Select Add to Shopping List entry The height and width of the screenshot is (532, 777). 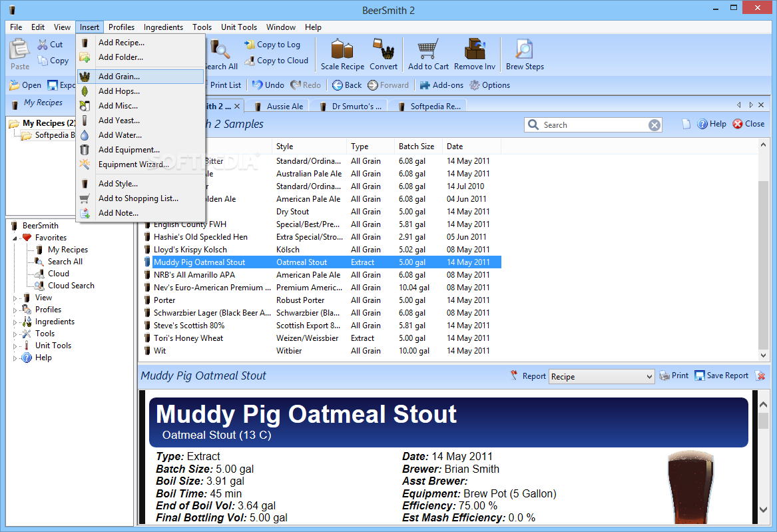[140, 198]
